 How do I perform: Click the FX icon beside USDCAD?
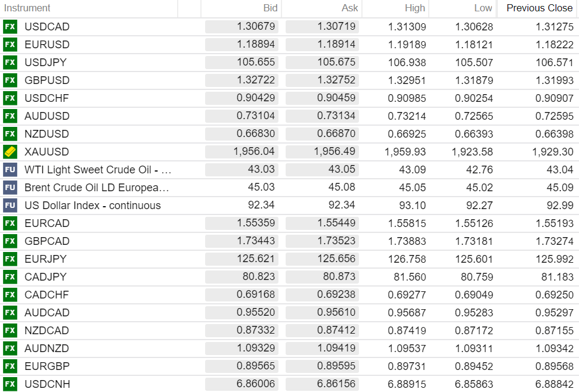pyautogui.click(x=10, y=27)
